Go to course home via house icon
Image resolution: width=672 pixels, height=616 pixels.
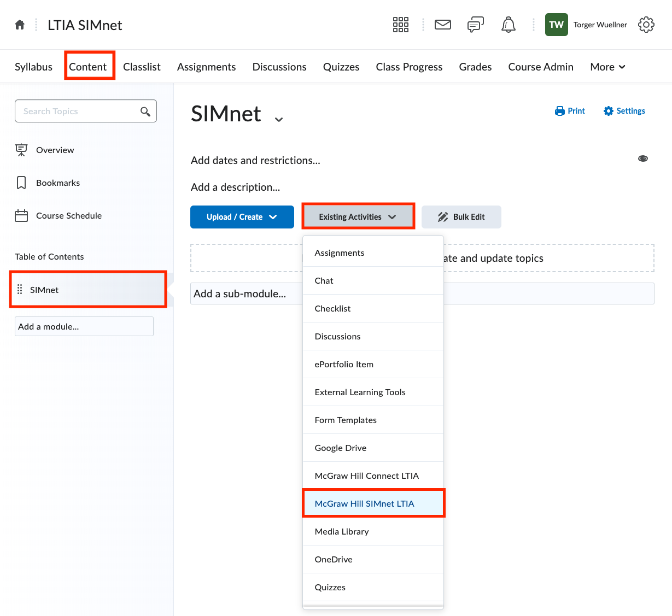tap(20, 25)
